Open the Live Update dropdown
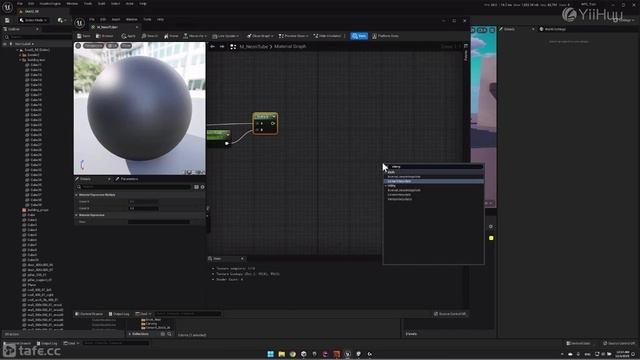Screen dimensions: 640x360 226,36
